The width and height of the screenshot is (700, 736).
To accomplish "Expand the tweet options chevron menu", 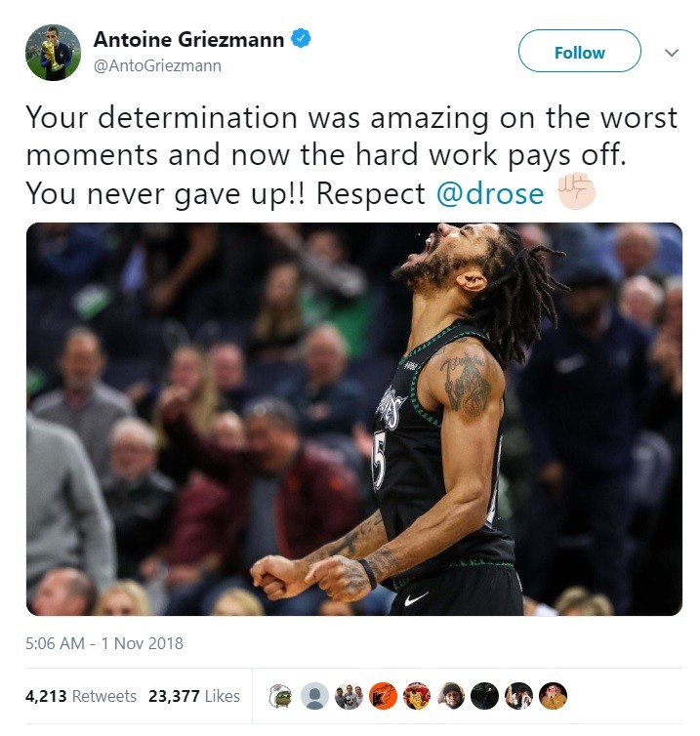I will pos(672,53).
